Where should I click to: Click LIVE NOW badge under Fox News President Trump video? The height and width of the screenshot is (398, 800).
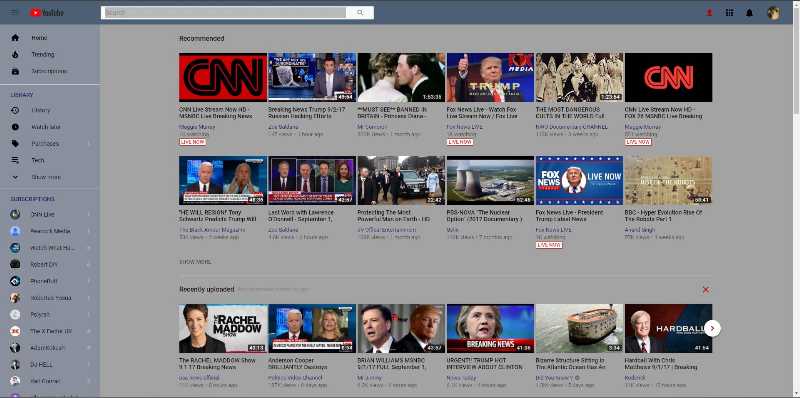(x=549, y=245)
